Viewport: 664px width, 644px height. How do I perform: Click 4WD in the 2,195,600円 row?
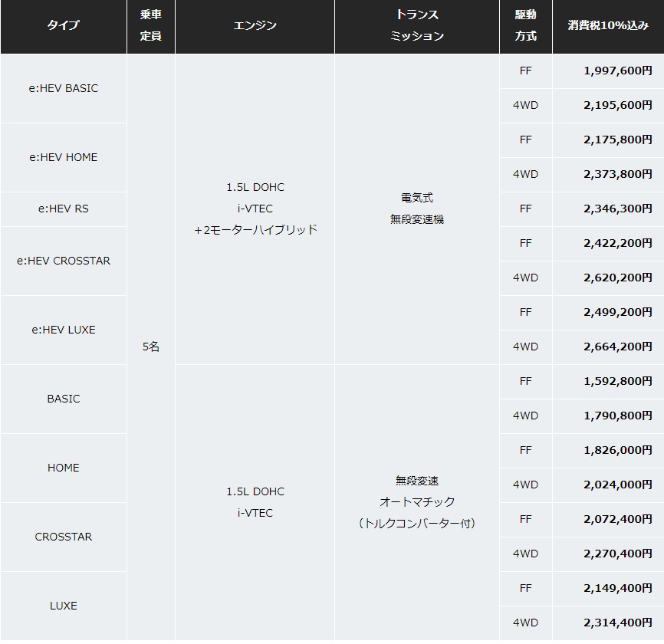pos(525,105)
